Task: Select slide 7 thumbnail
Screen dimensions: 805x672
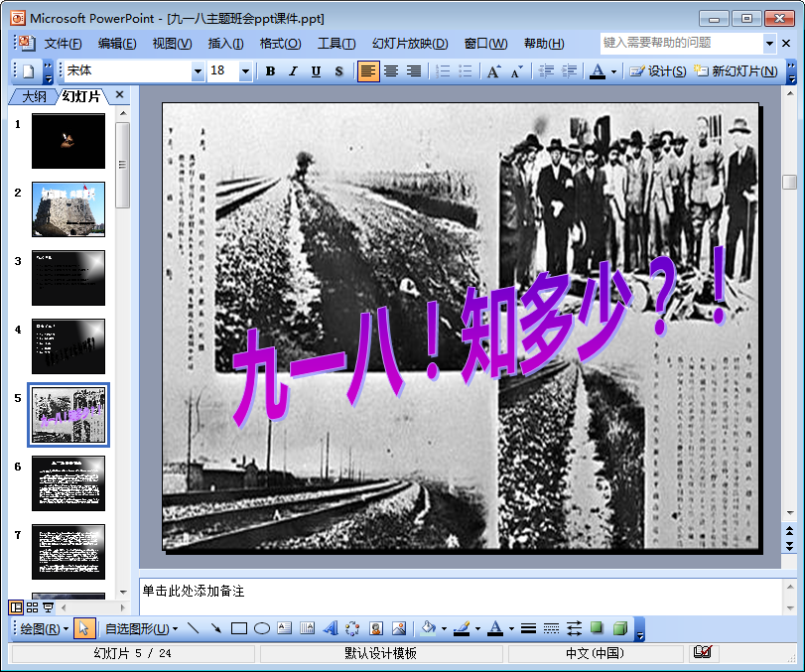Action: click(x=68, y=552)
